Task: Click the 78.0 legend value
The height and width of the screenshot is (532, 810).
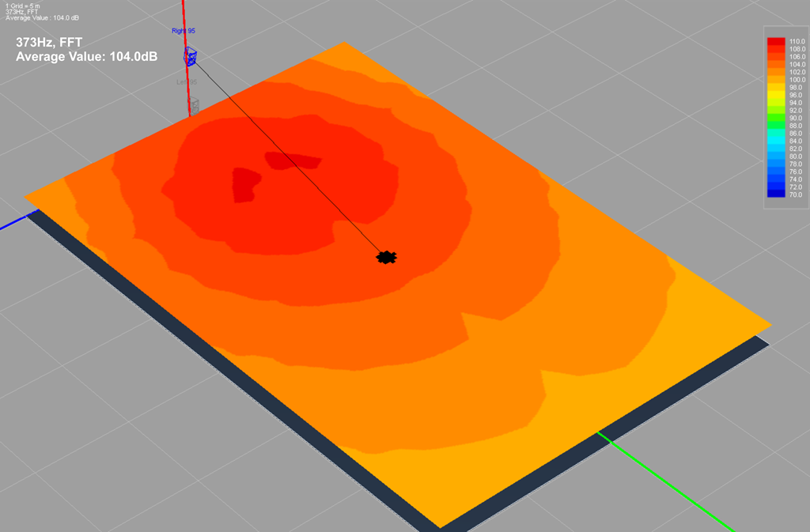Action: point(797,164)
